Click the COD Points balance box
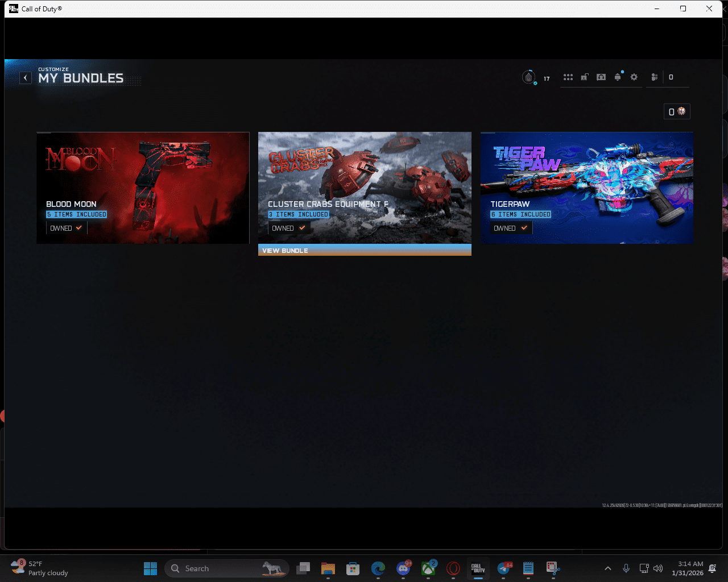 point(677,112)
